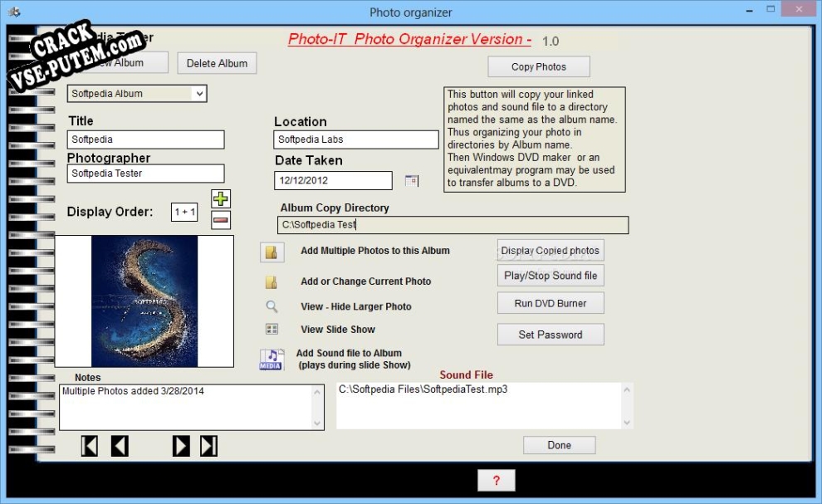Click the Date Taken field 12/12/2012
The image size is (822, 504).
pos(333,180)
